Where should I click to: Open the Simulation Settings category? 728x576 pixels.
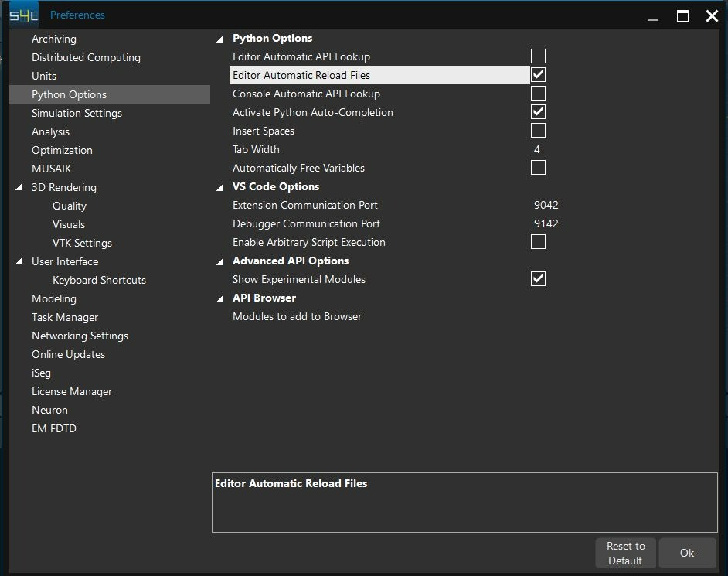(x=77, y=113)
